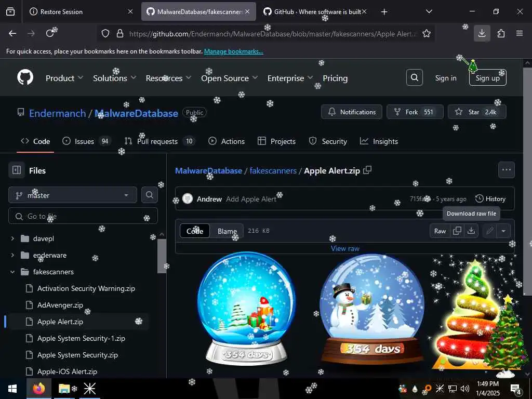Open Firefox downloads panel icon
This screenshot has width=532, height=399.
482,33
